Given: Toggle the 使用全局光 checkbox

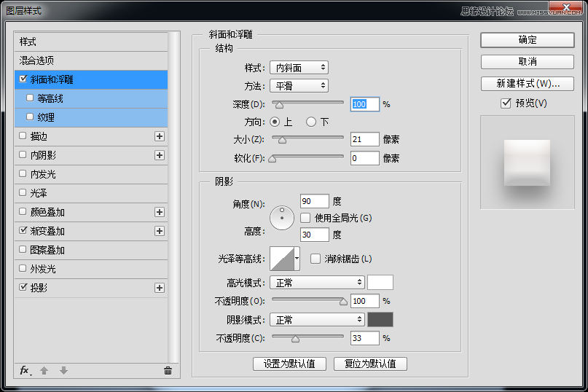Looking at the screenshot, I should (x=306, y=218).
